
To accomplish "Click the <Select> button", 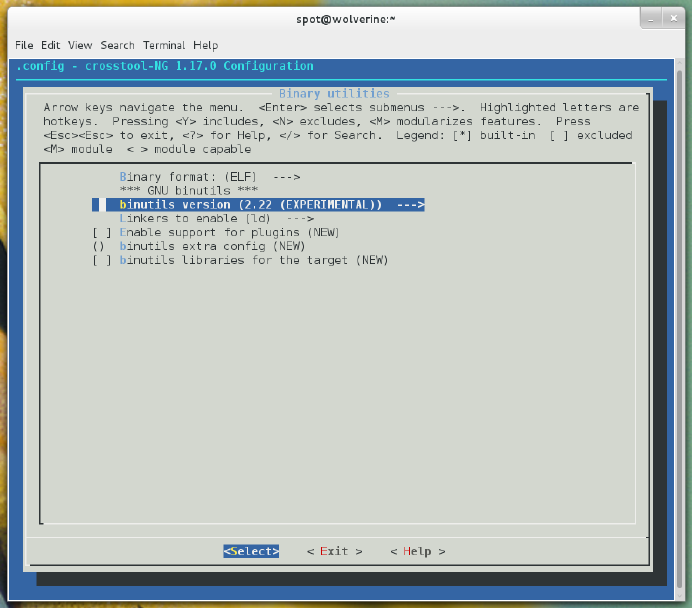I will [x=251, y=551].
